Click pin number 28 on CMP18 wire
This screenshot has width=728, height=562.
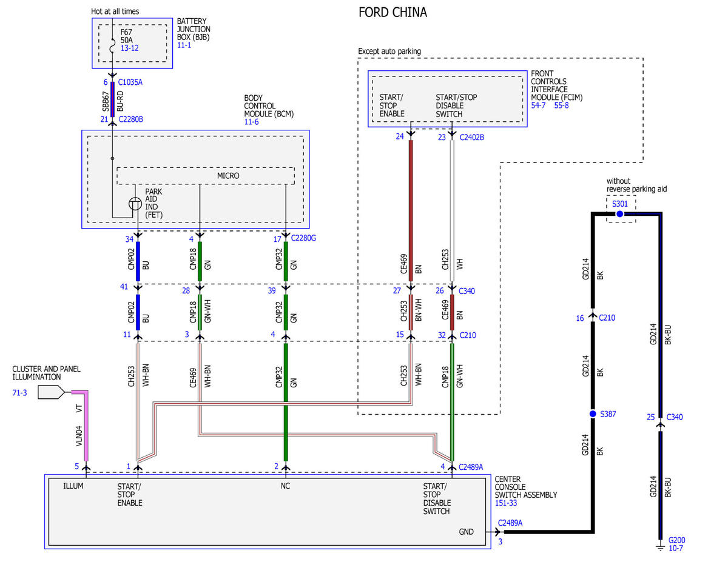186,291
